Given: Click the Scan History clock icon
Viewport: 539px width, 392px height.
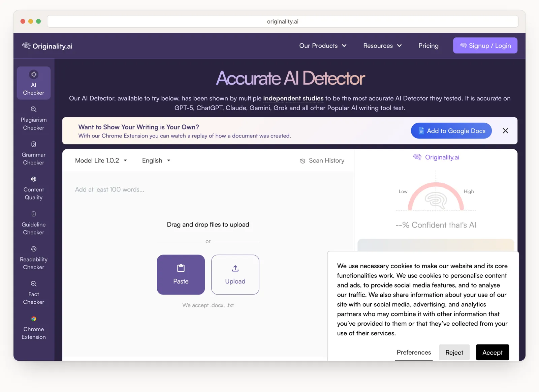Looking at the screenshot, I should coord(303,161).
